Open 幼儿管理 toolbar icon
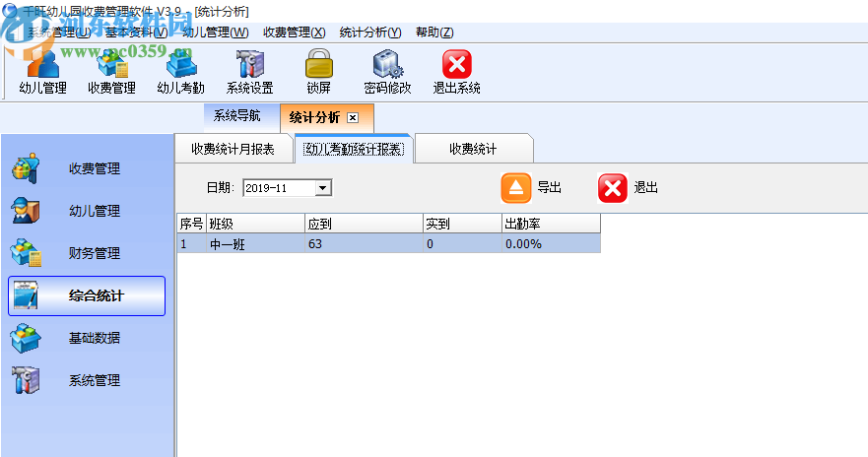Screen dimensions: 868x457 (42, 71)
